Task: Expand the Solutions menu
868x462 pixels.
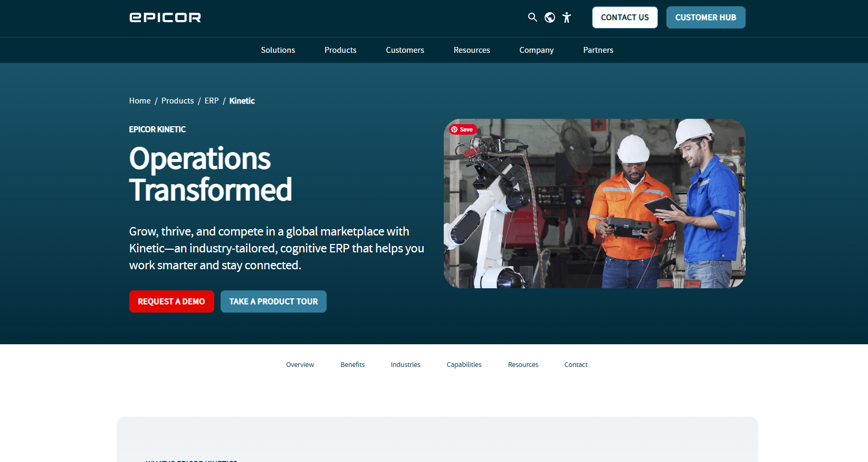Action: click(278, 50)
